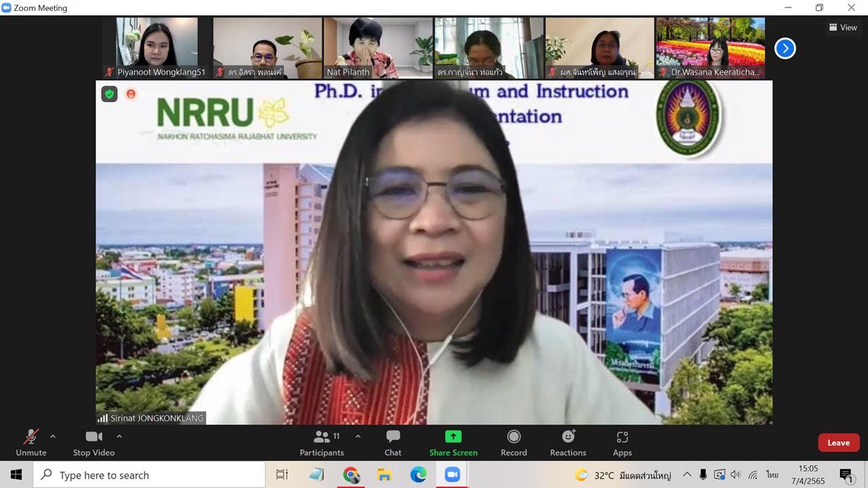Open the Apps panel

point(622,443)
